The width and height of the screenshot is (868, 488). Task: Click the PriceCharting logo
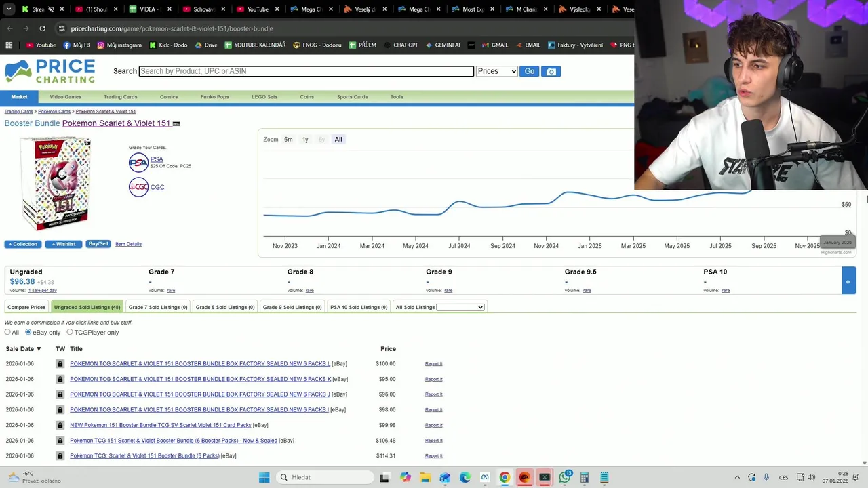[x=50, y=71]
